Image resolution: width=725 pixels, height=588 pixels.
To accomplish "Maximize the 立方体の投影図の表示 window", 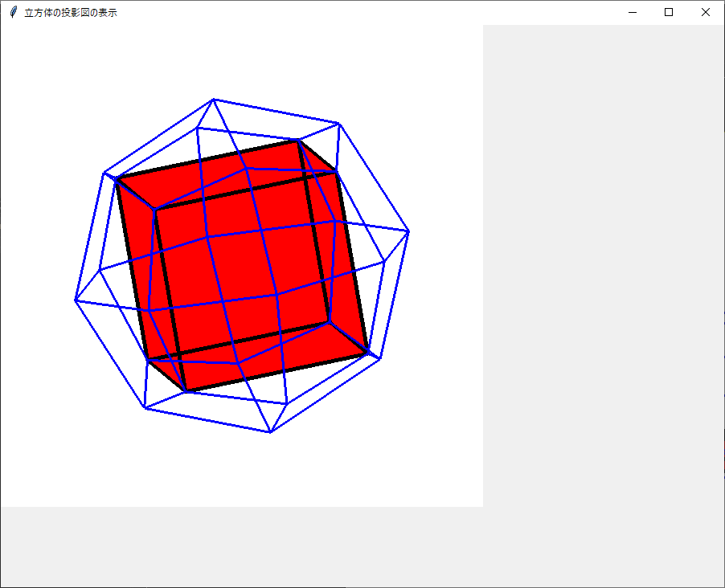I will click(x=669, y=13).
